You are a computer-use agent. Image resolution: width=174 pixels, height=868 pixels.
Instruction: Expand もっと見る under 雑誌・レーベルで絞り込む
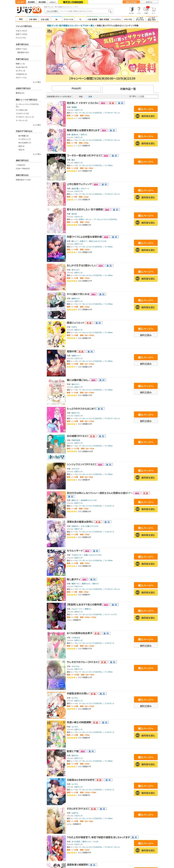[37, 125]
